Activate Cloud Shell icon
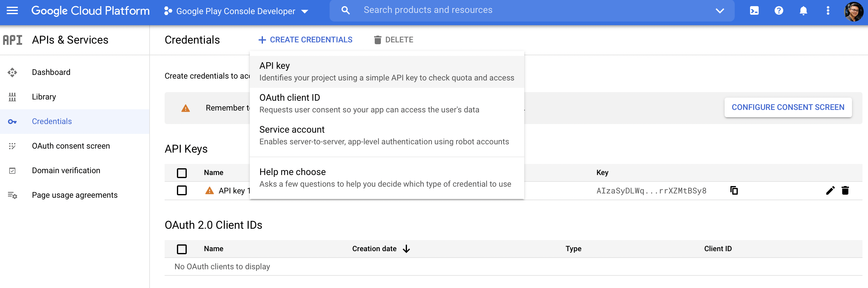Image resolution: width=868 pixels, height=288 pixels. point(754,11)
